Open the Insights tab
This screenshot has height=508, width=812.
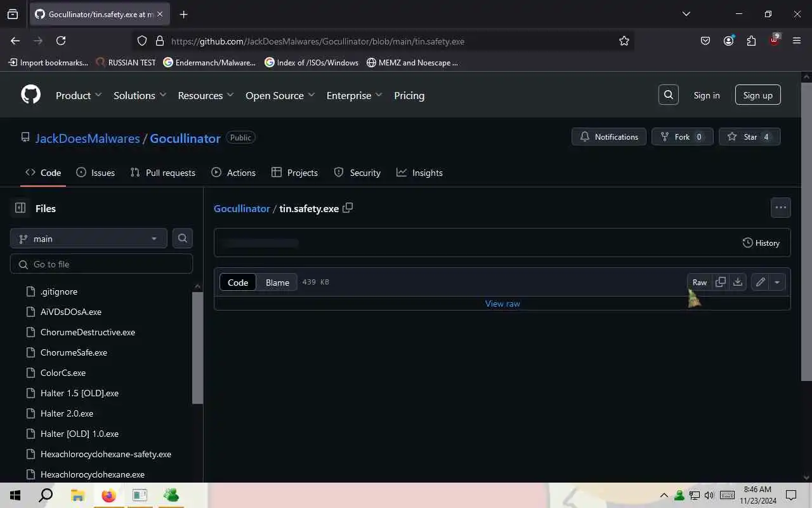tap(419, 173)
